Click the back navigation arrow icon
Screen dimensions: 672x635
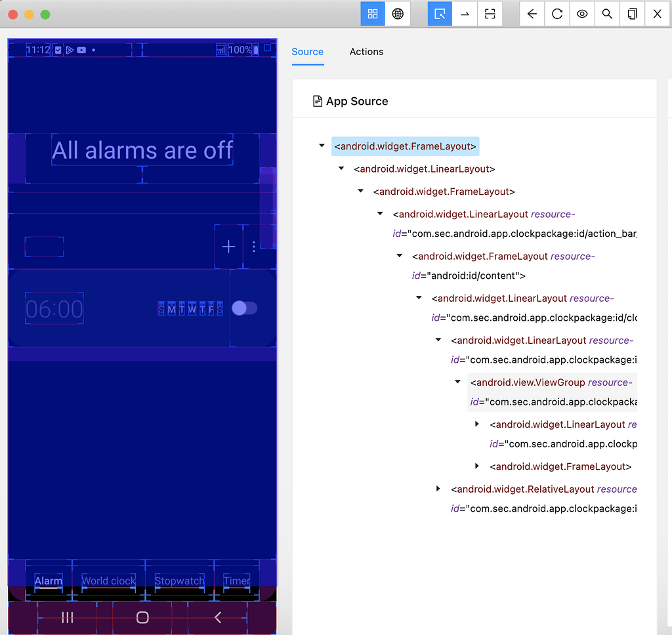[x=532, y=13]
